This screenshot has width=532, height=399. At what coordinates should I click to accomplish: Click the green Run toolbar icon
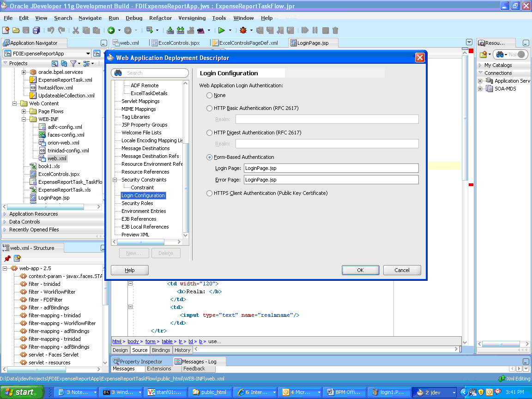(222, 30)
